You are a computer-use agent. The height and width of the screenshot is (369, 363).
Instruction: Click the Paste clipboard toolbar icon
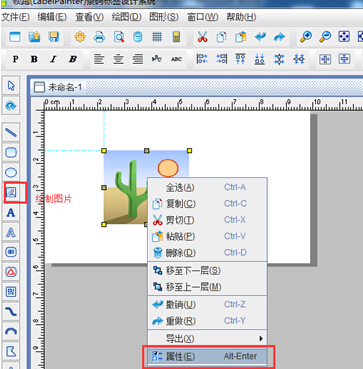(240, 37)
